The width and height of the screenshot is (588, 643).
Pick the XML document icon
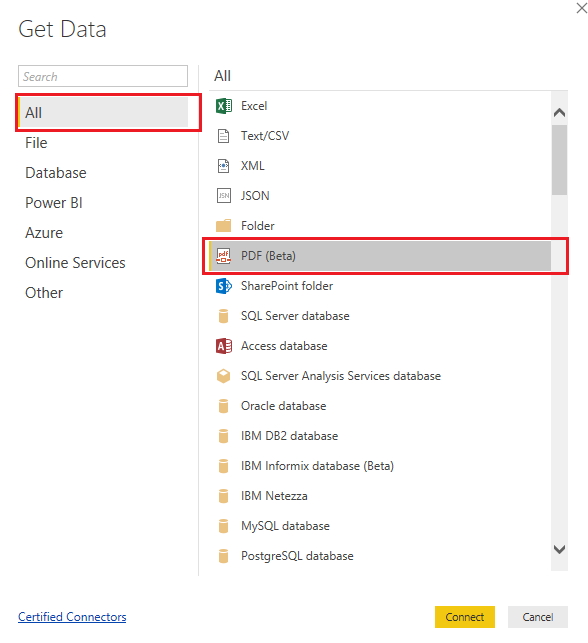[x=223, y=166]
